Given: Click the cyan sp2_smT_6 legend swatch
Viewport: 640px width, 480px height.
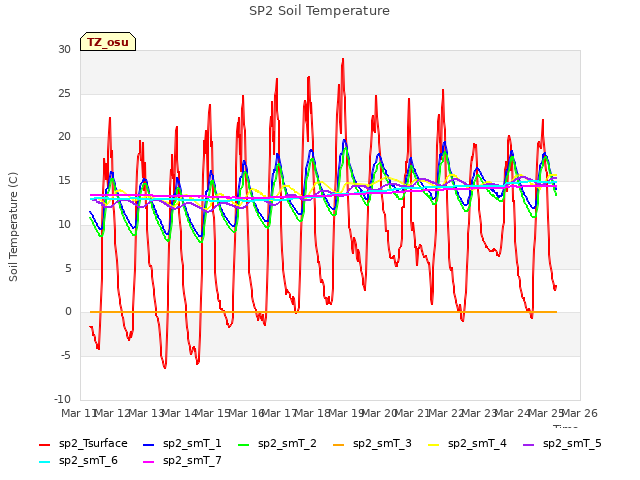Looking at the screenshot, I should (x=44, y=462).
